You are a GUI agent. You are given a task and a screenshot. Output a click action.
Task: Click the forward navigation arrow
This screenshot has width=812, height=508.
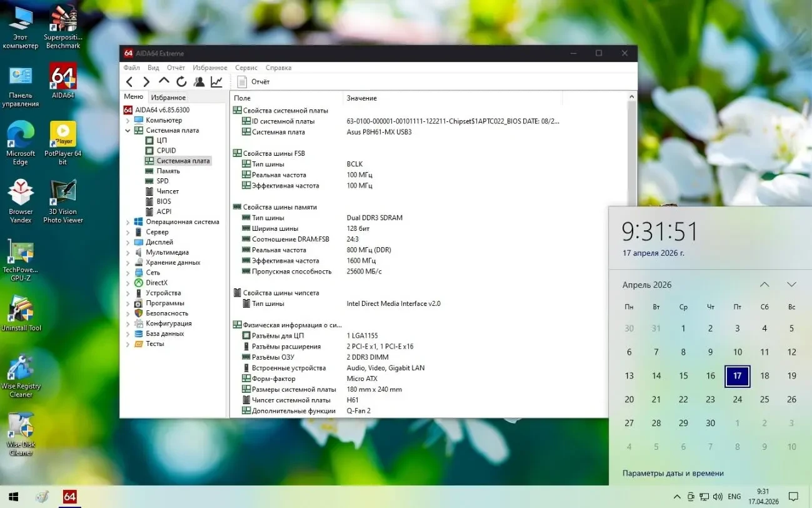coord(146,81)
